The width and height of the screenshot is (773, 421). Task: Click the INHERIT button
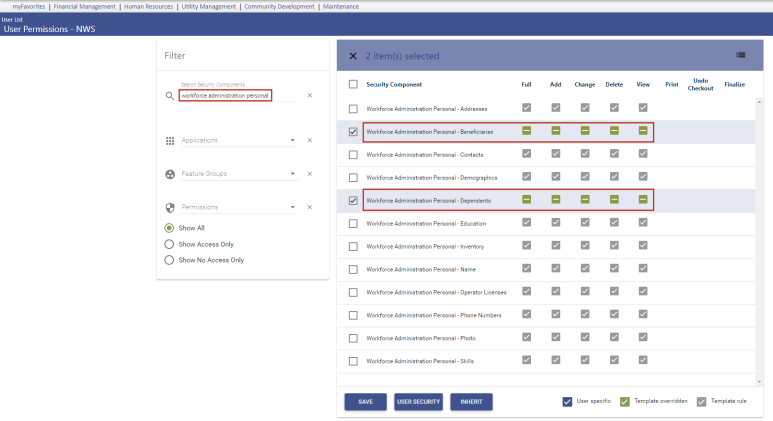pos(471,402)
